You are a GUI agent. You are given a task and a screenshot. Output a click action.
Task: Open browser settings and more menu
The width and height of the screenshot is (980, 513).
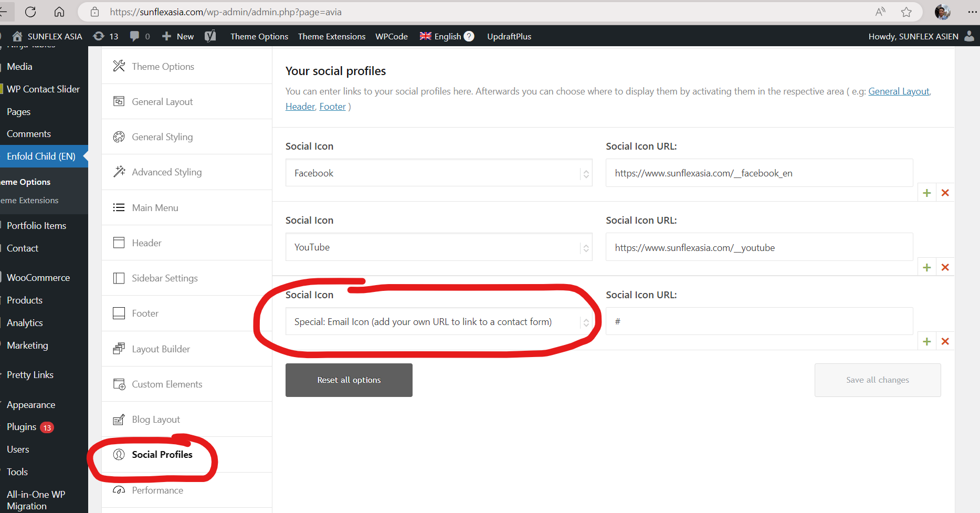point(972,12)
